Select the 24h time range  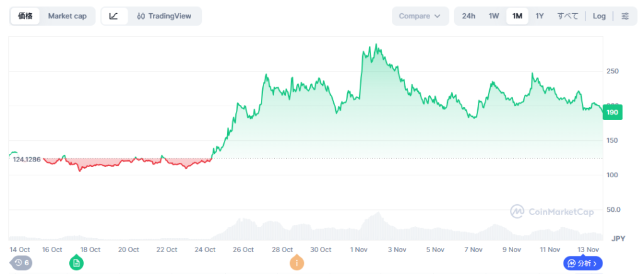pyautogui.click(x=469, y=16)
